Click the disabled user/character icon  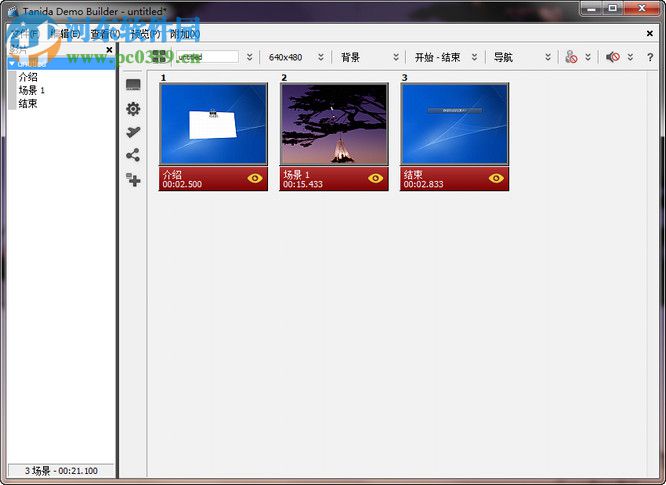click(571, 56)
